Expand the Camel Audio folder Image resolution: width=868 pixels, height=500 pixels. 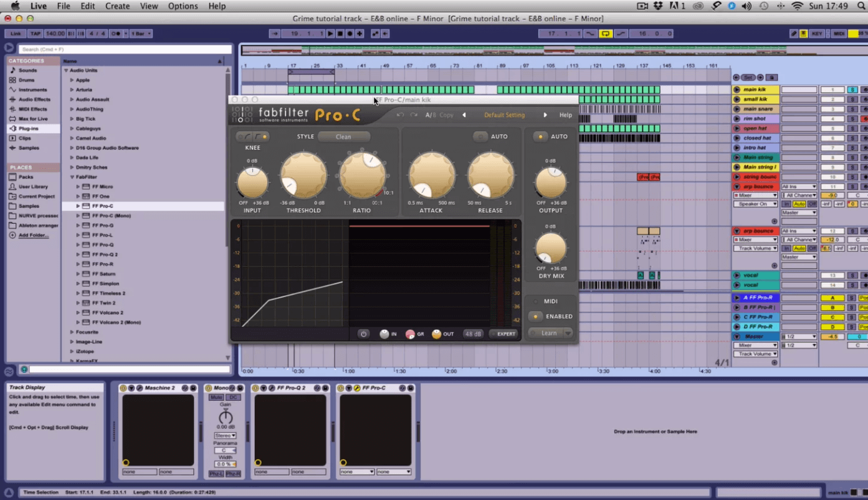(x=72, y=138)
